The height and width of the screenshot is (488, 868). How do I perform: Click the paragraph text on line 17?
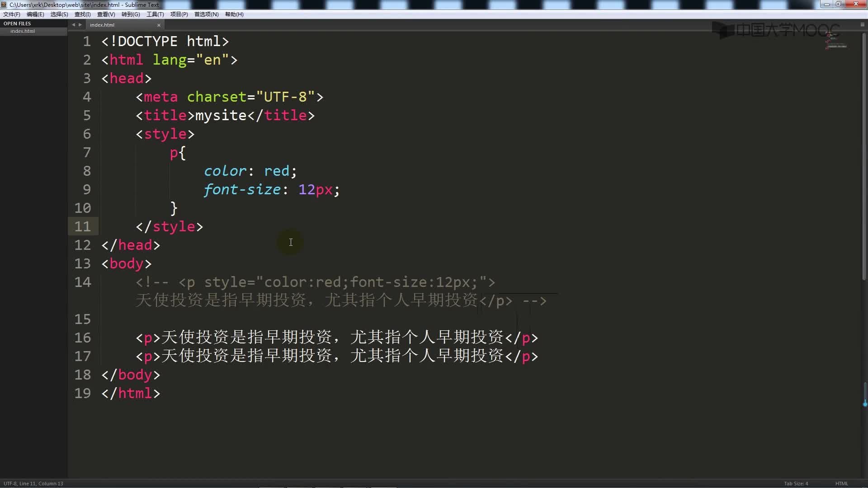pyautogui.click(x=332, y=356)
